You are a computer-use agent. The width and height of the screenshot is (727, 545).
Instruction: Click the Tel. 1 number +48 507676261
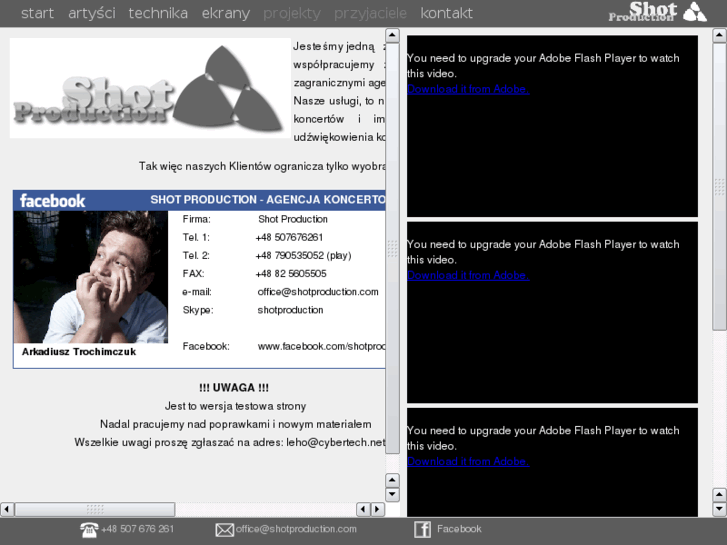point(289,237)
